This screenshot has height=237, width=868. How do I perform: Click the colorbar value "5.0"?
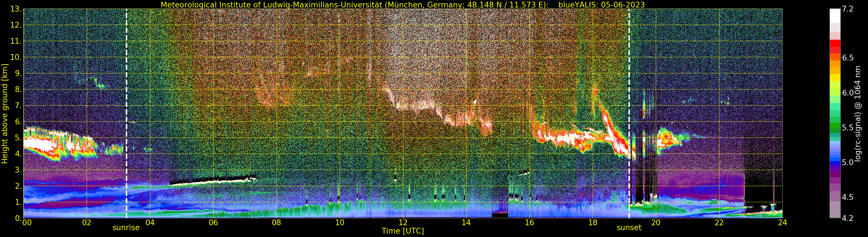click(x=848, y=162)
